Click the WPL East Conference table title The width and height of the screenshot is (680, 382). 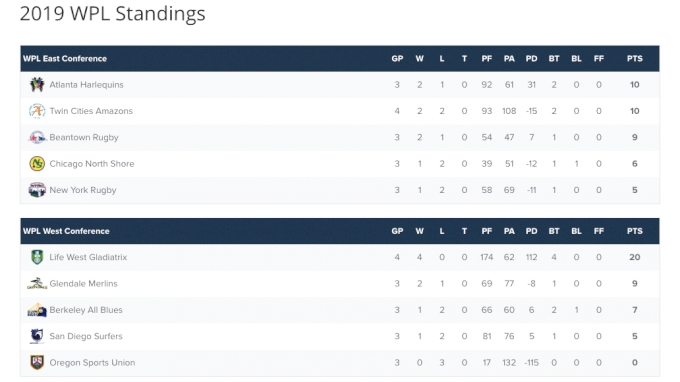click(65, 59)
